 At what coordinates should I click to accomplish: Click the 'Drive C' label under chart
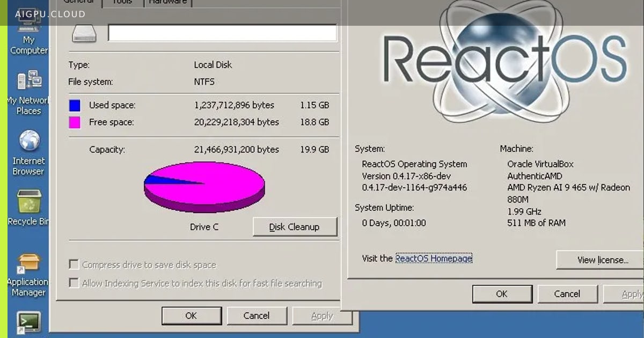click(x=204, y=227)
